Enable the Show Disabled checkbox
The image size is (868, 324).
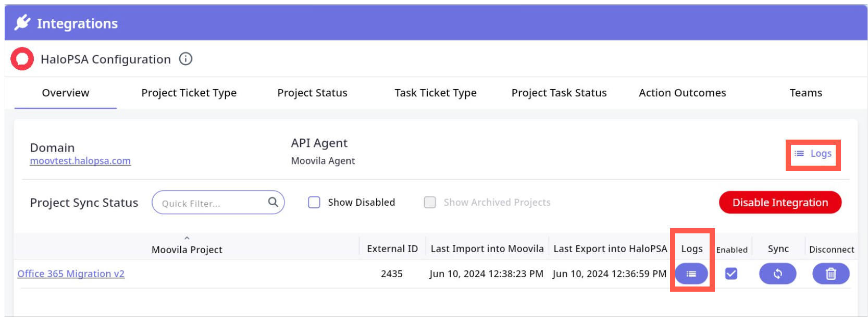click(x=314, y=202)
